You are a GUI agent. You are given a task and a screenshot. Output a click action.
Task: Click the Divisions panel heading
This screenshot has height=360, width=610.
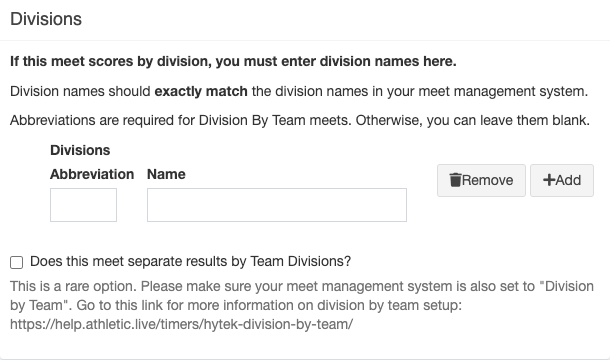[x=46, y=19]
